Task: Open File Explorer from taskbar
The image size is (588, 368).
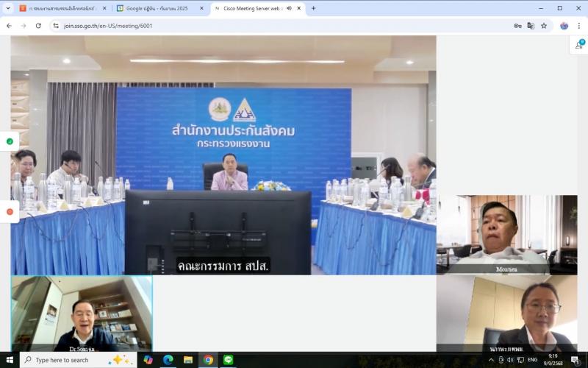Action: (188, 360)
